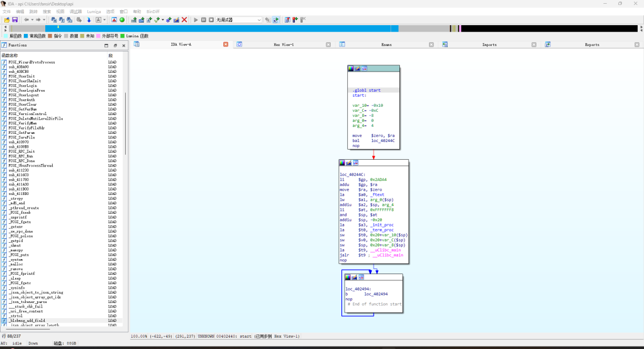Expand the jump forward history arrow

(44, 19)
